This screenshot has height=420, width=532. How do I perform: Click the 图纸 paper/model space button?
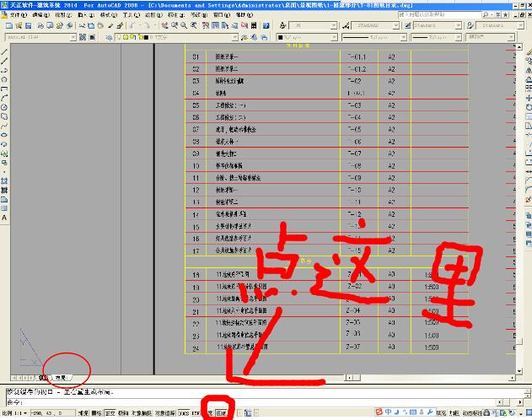(221, 414)
